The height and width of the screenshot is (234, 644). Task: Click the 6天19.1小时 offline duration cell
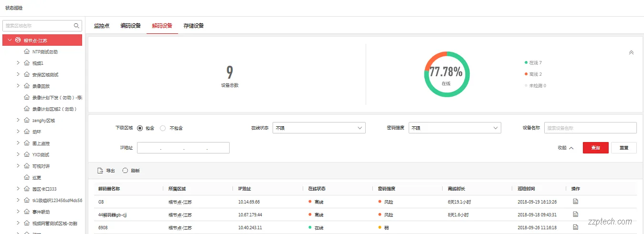[459, 202]
